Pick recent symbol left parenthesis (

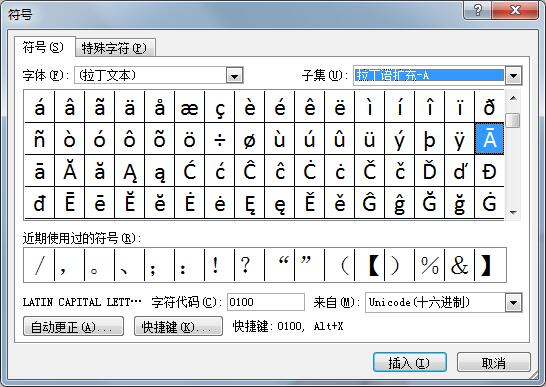(x=340, y=265)
